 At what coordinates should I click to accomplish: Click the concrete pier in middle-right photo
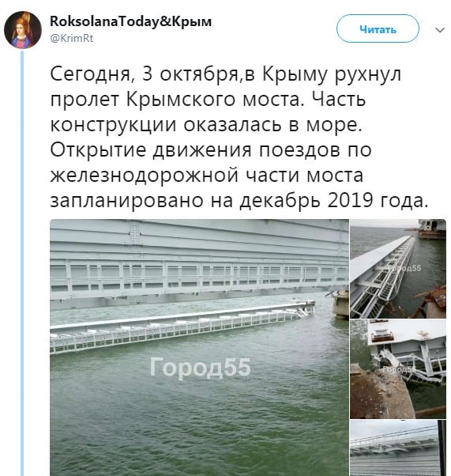click(381, 393)
